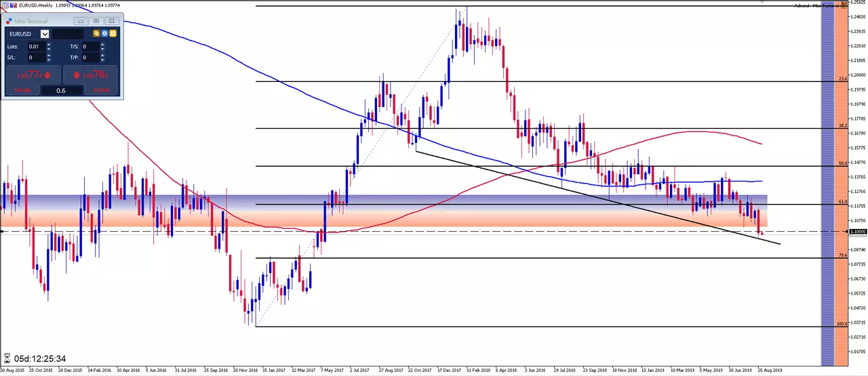This screenshot has height=376, width=868.
Task: Increase the Lots value with up arrow
Action: 49,44
